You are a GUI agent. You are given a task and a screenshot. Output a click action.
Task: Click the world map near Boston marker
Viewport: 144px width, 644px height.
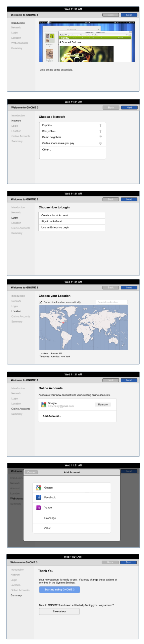[x=64, y=322]
